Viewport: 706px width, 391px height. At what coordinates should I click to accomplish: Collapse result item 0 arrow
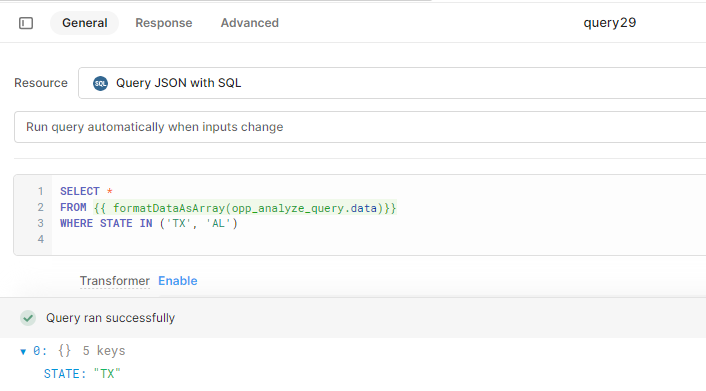23,351
